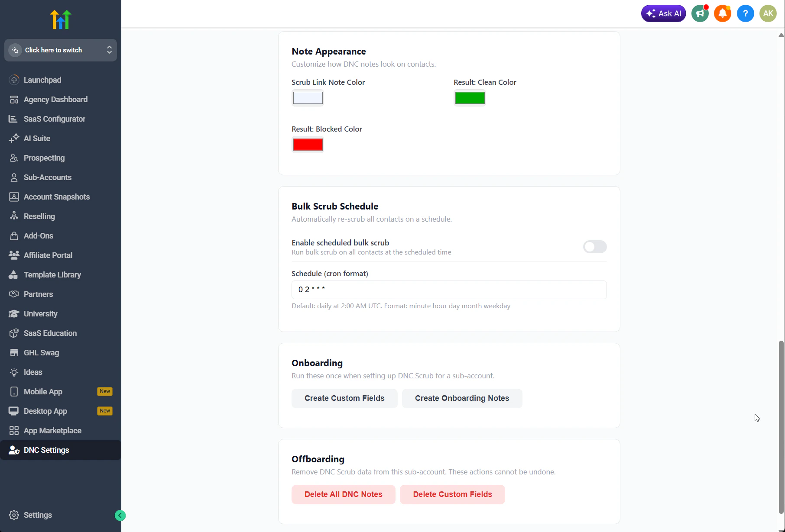Open the notifications bell

click(x=723, y=13)
